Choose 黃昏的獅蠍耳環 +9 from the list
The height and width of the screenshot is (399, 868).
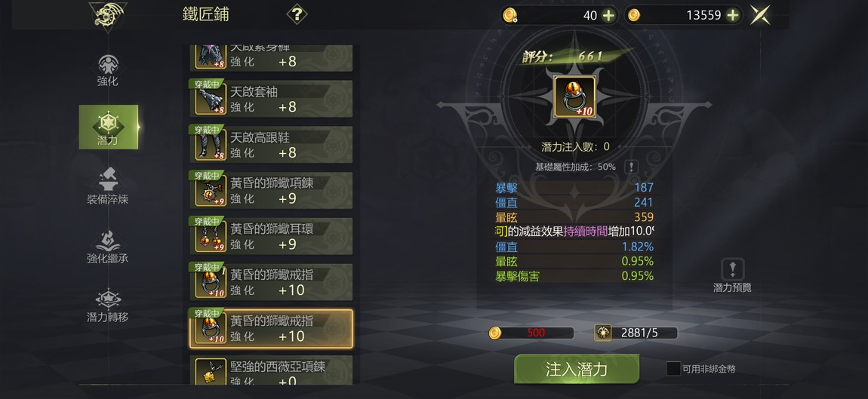[x=271, y=236]
